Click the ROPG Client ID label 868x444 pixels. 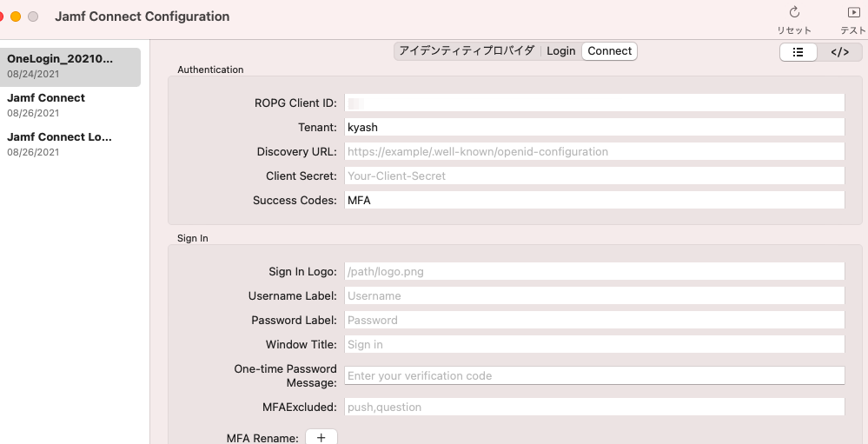[x=295, y=103]
